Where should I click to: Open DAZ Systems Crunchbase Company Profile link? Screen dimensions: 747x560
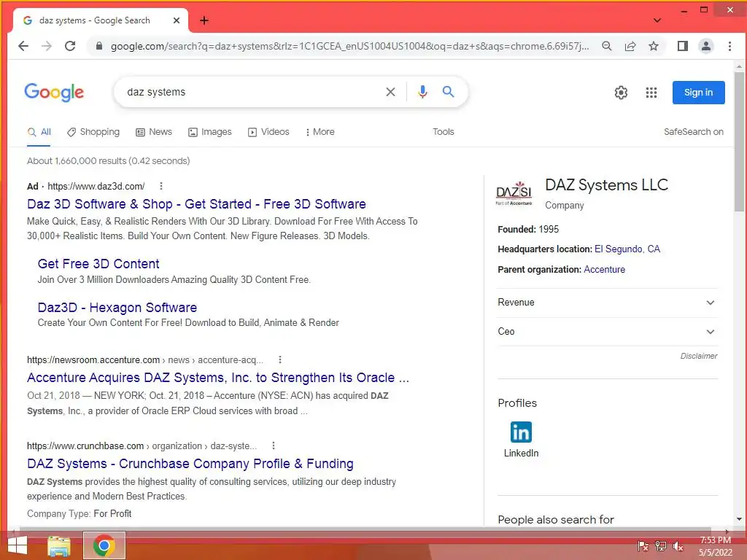190,464
